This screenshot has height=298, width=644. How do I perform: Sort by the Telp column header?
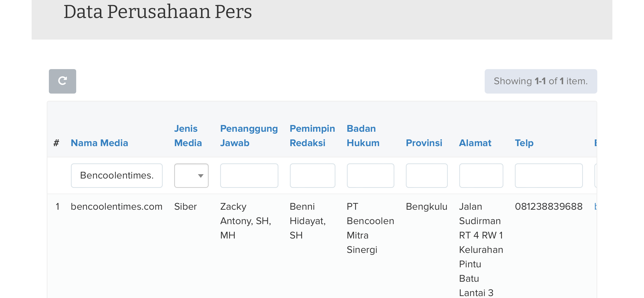(524, 143)
